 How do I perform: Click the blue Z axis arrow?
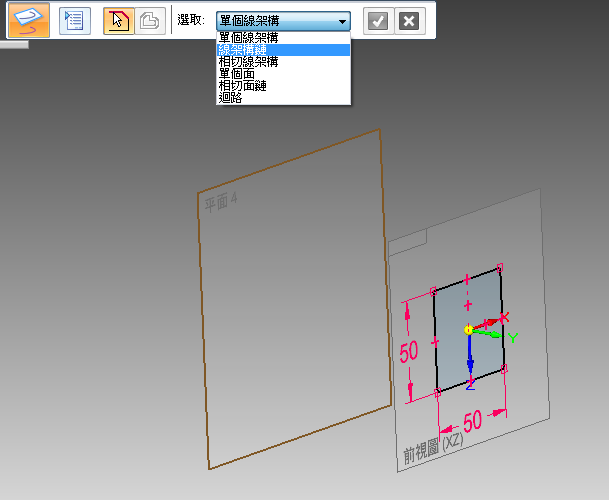click(x=470, y=357)
